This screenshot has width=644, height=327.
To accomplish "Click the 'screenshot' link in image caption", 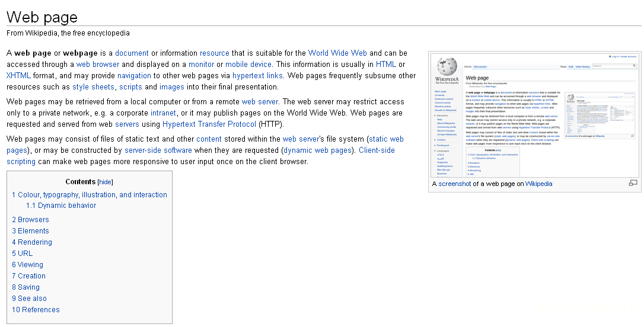I will (455, 184).
